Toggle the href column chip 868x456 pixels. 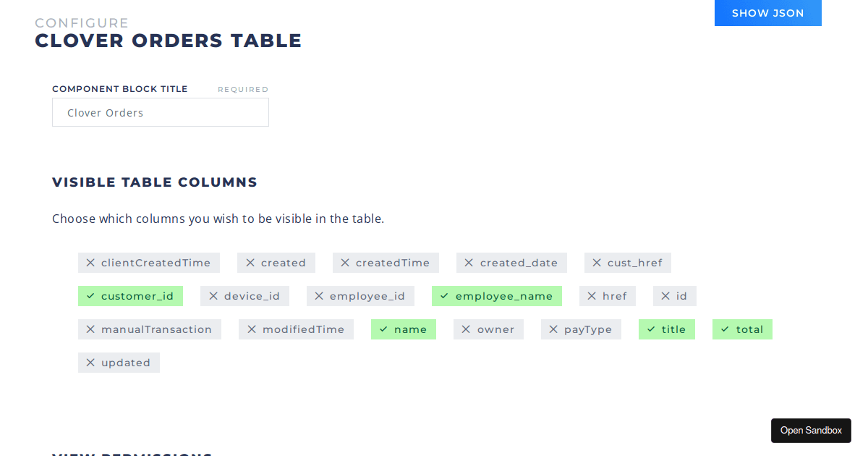[x=608, y=296]
